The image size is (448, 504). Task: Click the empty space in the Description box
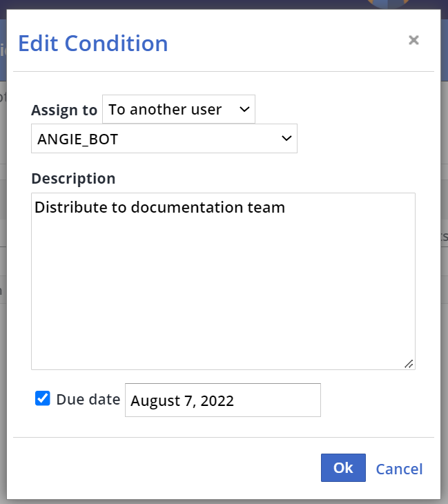tap(223, 304)
